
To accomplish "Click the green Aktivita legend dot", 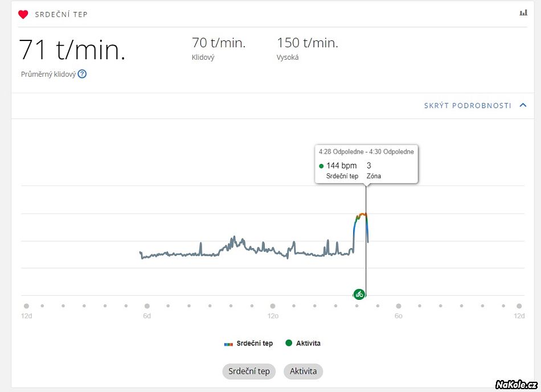I will (x=289, y=343).
